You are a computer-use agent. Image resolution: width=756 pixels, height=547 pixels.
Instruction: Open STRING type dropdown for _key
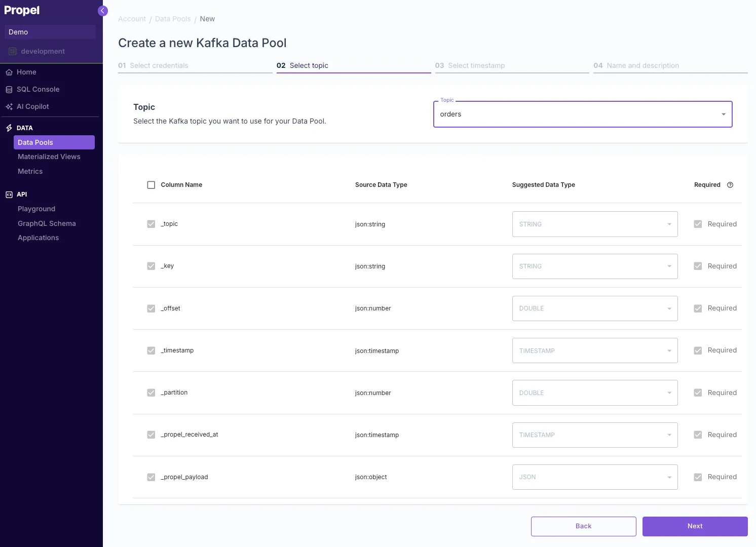point(595,266)
